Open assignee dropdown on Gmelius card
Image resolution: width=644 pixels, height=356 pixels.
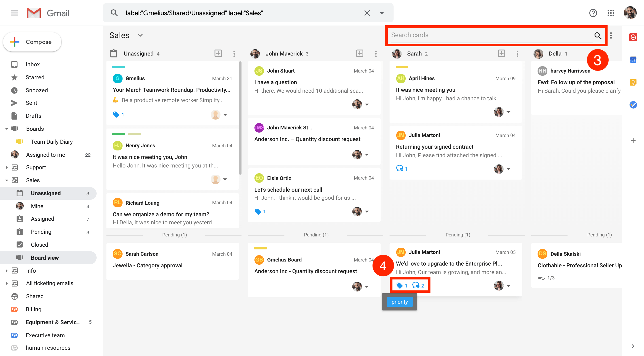point(225,115)
